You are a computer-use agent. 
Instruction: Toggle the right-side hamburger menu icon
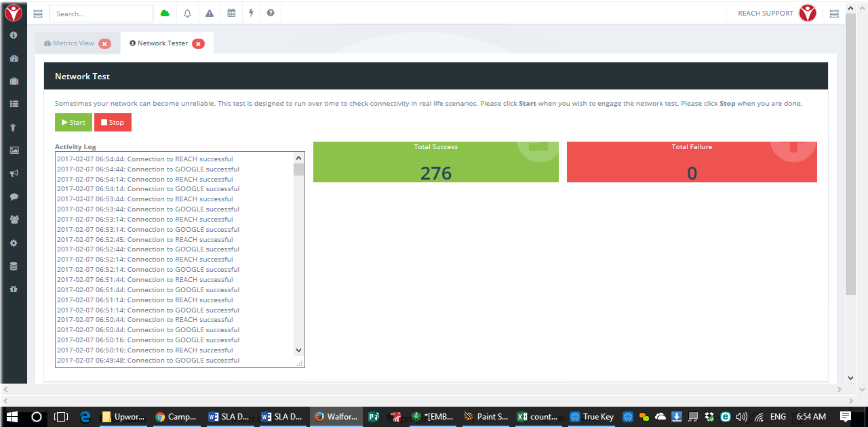(835, 14)
